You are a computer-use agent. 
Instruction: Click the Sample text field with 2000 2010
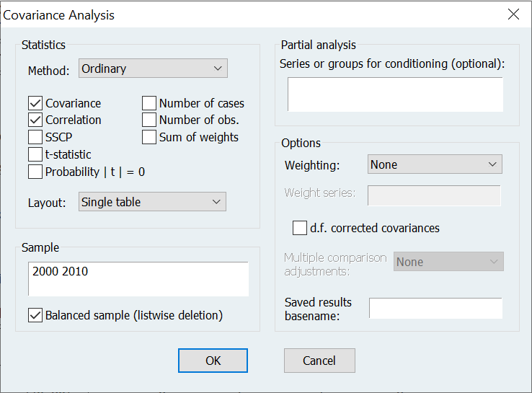tap(138, 278)
